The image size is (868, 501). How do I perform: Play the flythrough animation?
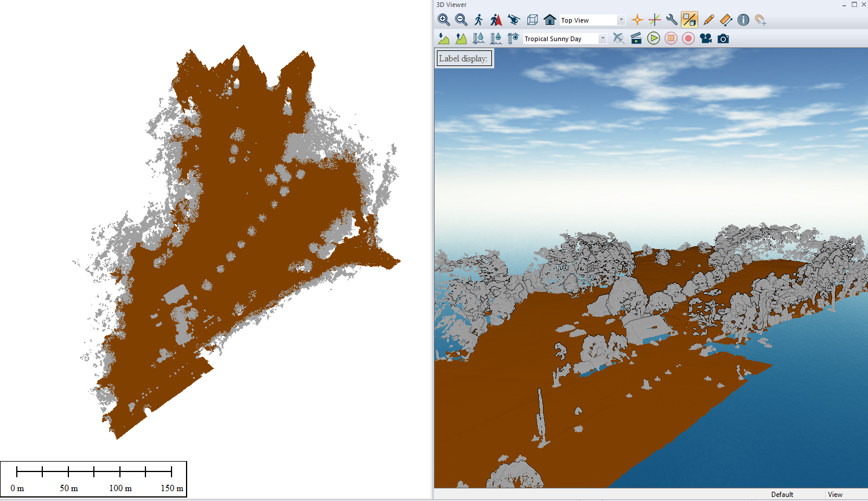654,39
